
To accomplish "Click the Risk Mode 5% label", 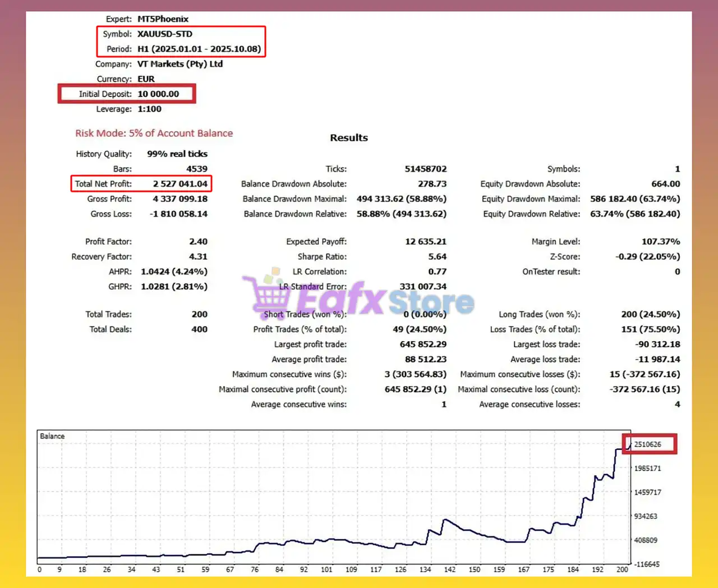I will 154,133.
